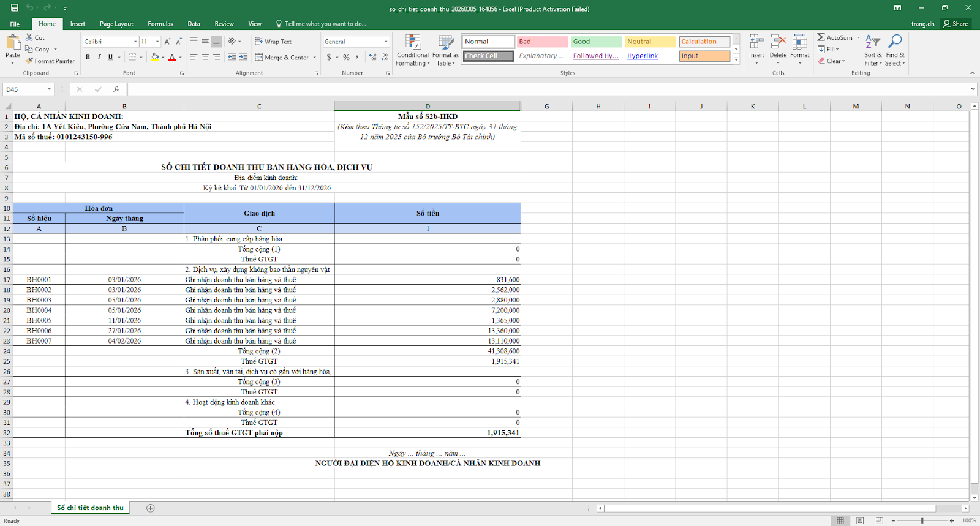Click the Format Painter brush icon
The image size is (980, 526).
tap(29, 61)
